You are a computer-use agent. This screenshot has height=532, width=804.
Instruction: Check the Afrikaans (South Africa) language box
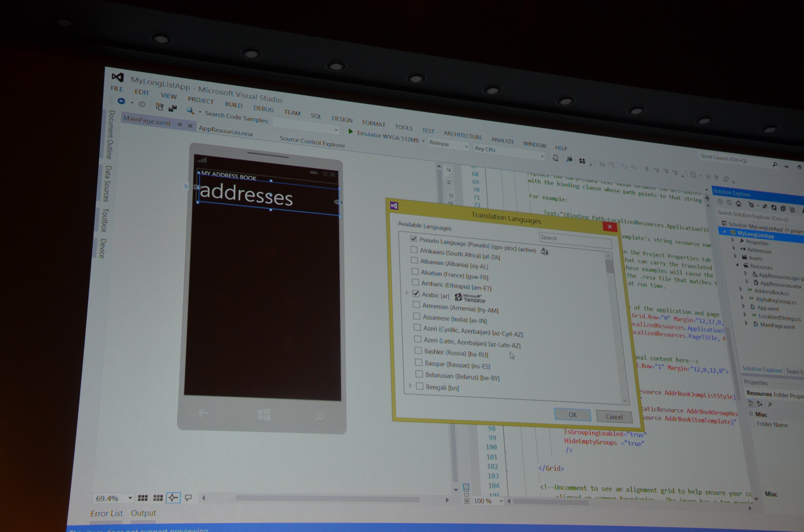[414, 250]
